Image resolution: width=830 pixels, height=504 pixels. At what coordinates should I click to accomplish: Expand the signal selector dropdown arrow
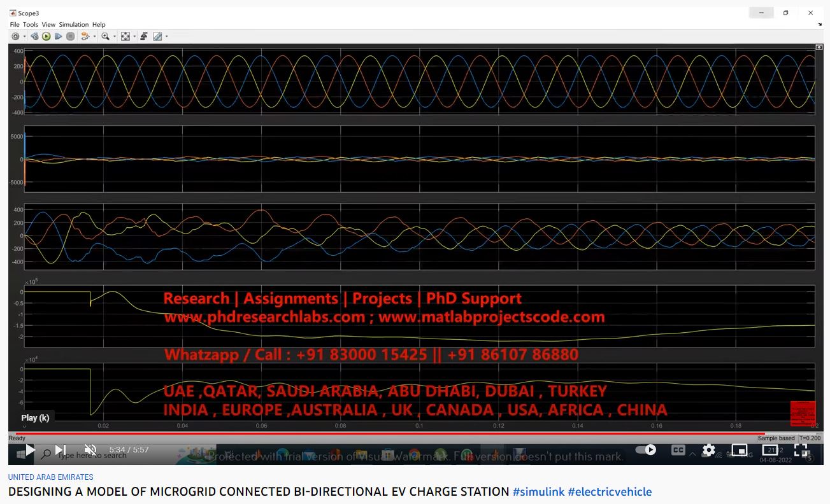coord(94,36)
